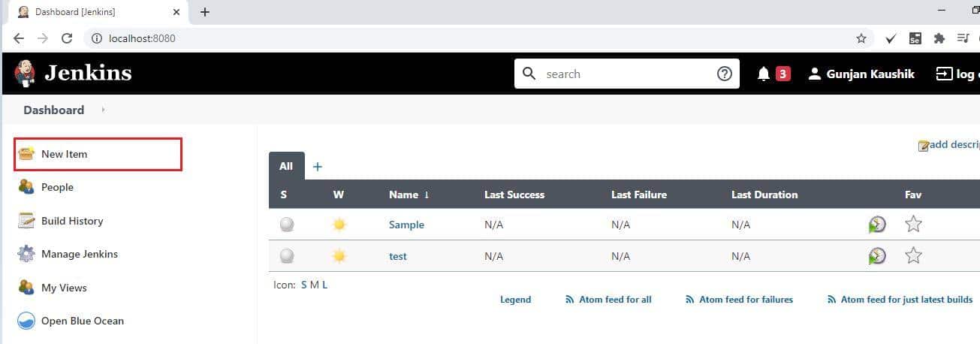Open the My Views link
This screenshot has width=980, height=344.
(x=64, y=288)
